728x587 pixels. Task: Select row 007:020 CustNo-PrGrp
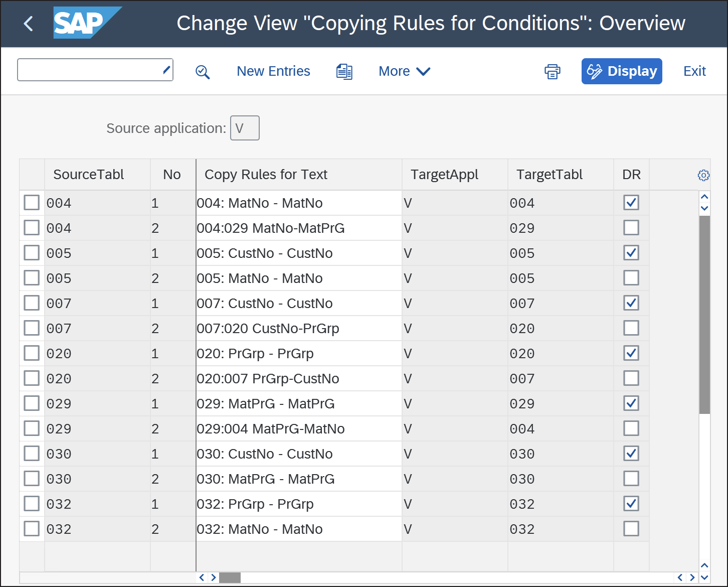(32, 328)
